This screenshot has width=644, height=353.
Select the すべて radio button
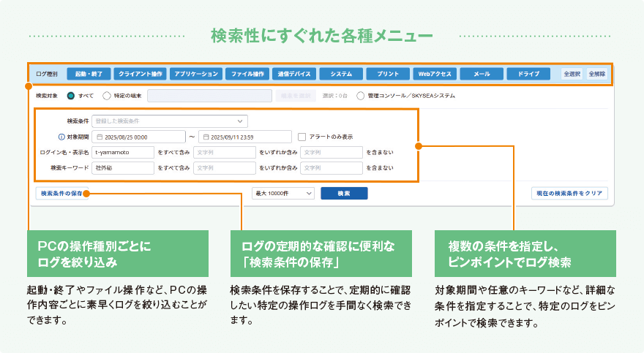point(71,95)
